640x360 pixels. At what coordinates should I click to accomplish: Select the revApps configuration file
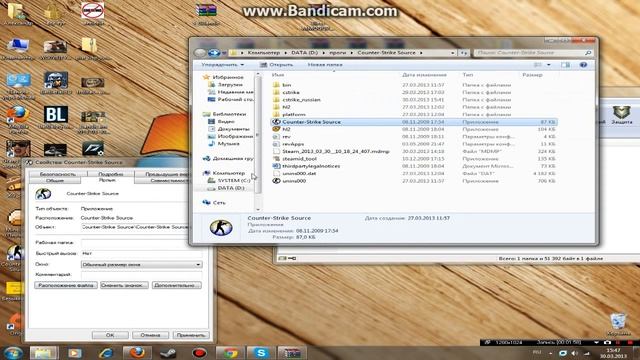(293, 144)
